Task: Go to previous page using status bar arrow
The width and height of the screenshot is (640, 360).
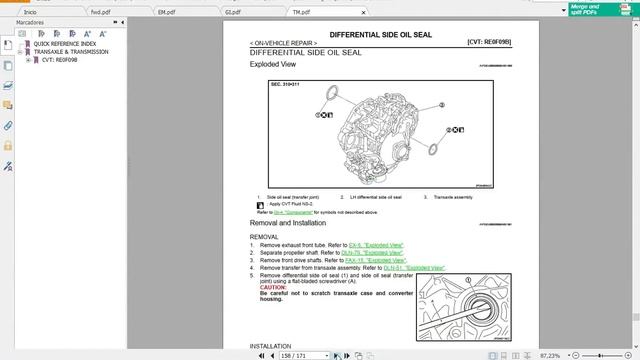Action: (x=273, y=356)
